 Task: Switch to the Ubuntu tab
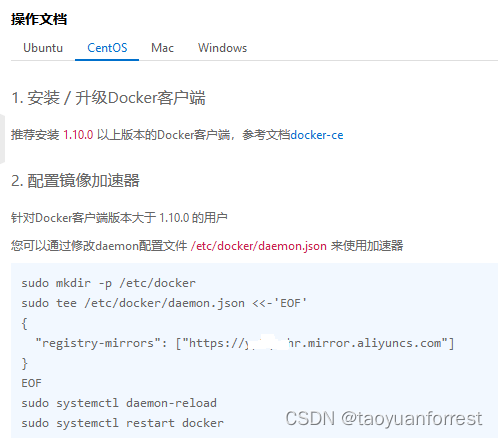pos(43,48)
